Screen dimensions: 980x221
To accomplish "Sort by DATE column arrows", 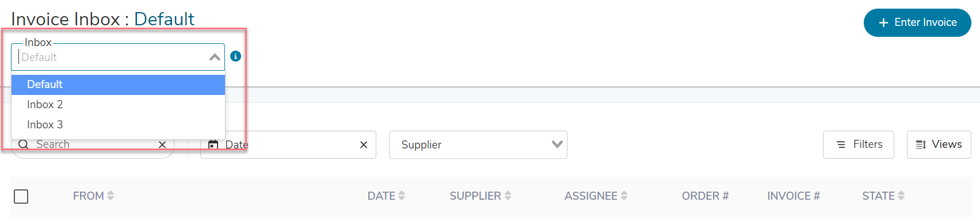I will coord(402,196).
